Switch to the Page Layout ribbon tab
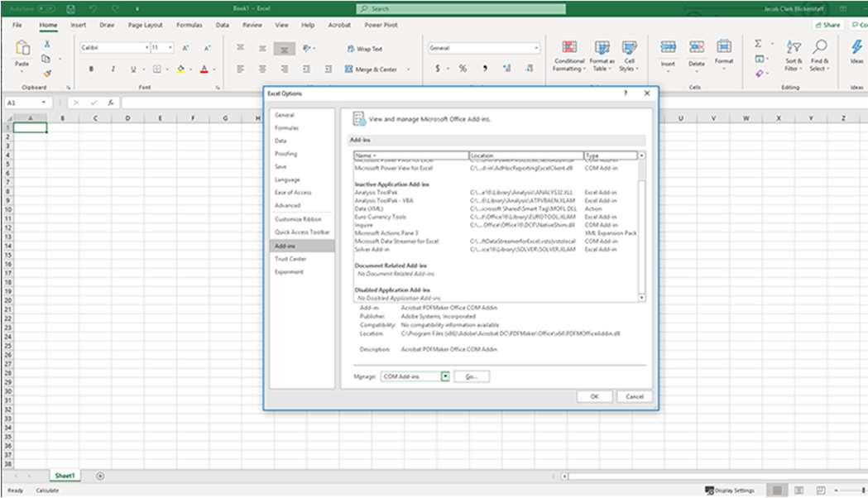 click(145, 25)
